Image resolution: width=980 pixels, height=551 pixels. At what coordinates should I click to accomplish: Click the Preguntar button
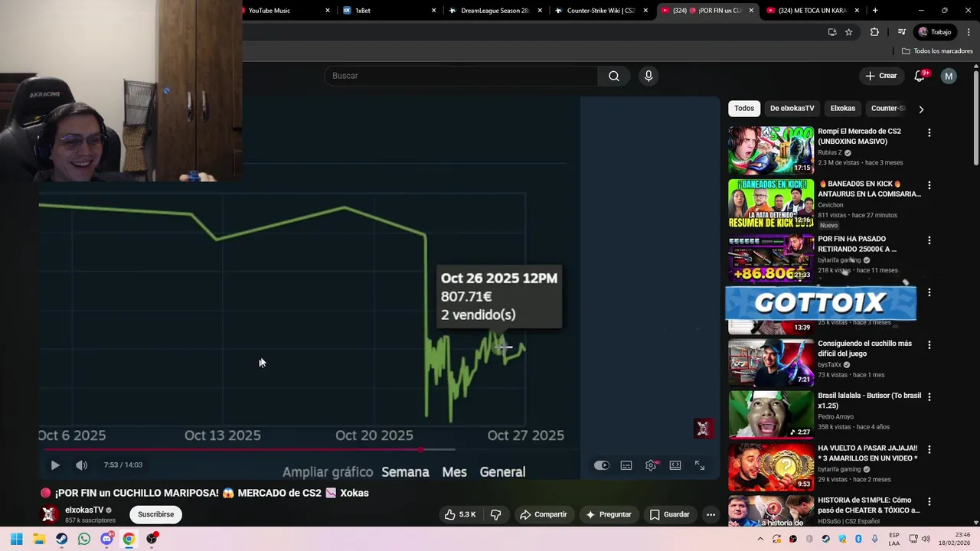[x=608, y=515]
